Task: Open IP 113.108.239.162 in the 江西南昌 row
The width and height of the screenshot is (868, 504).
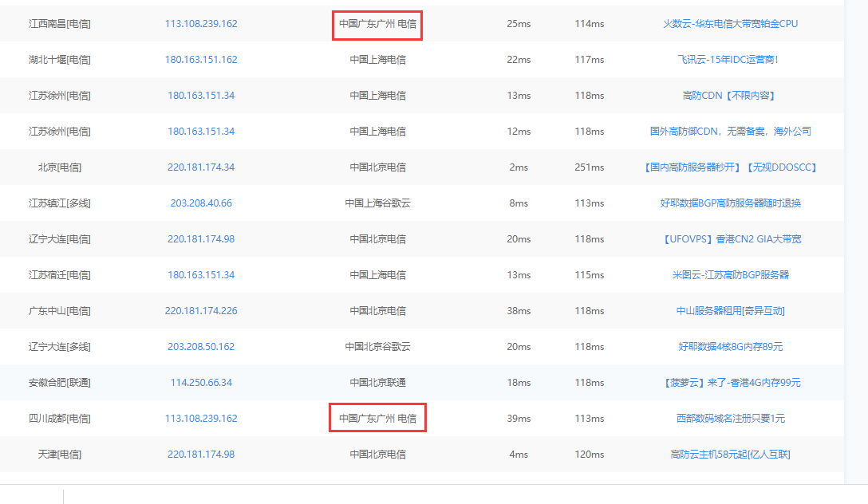Action: point(201,24)
